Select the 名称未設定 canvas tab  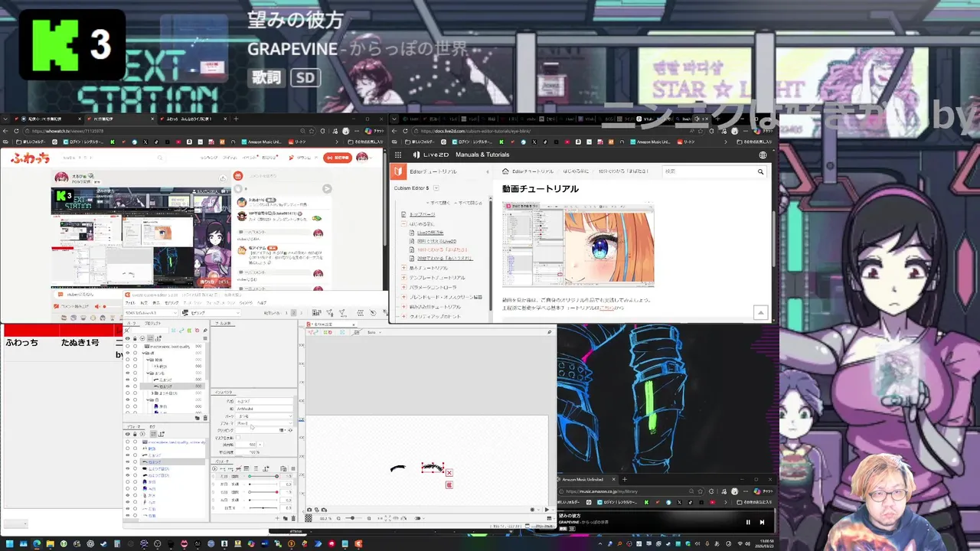coord(330,324)
